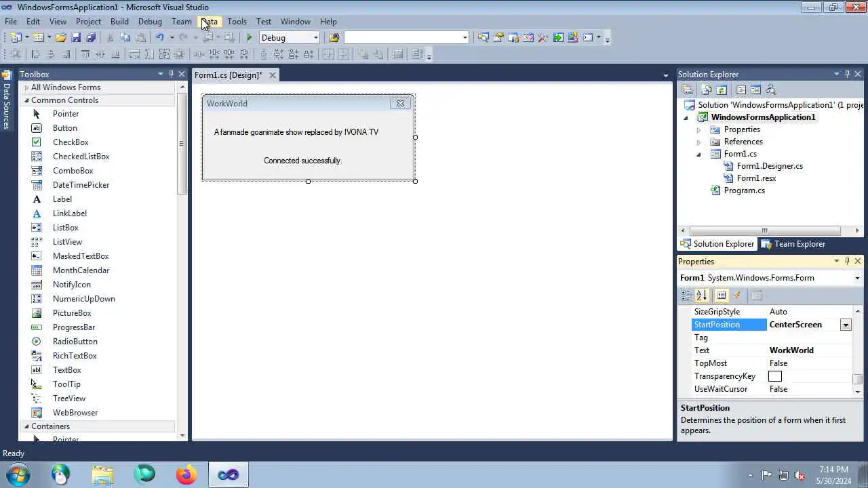Image resolution: width=868 pixels, height=488 pixels.
Task: Click the View Class Diagram icon
Action: pos(770,89)
